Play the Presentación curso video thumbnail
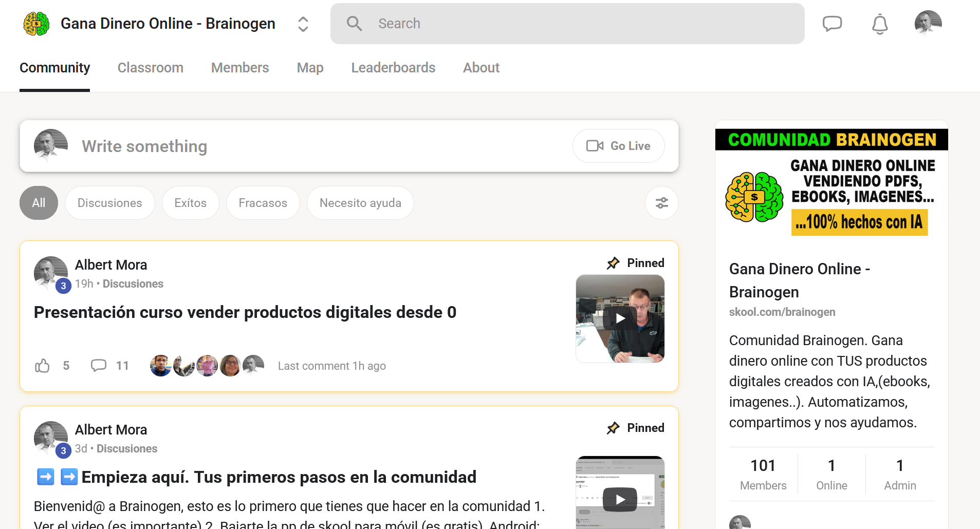This screenshot has width=980, height=529. (620, 318)
